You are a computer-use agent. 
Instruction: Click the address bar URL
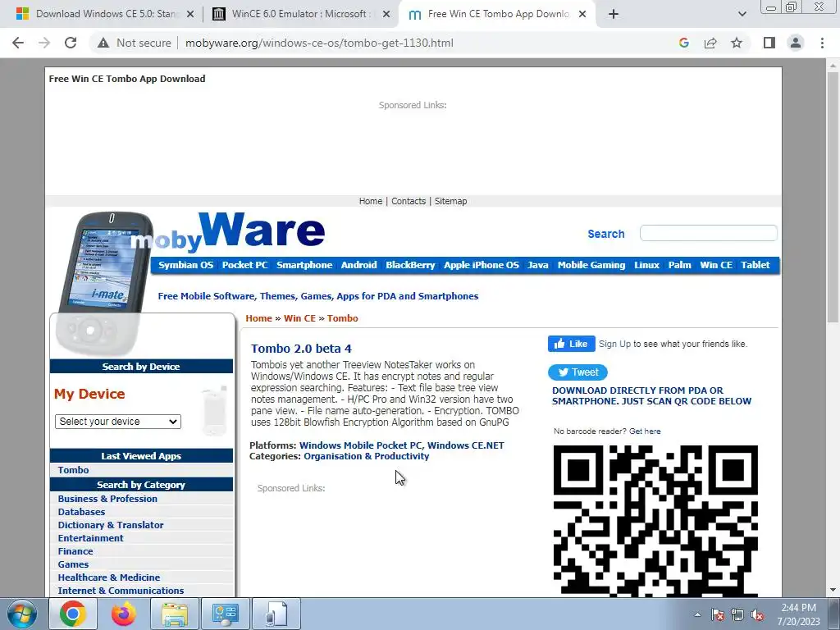tap(319, 43)
